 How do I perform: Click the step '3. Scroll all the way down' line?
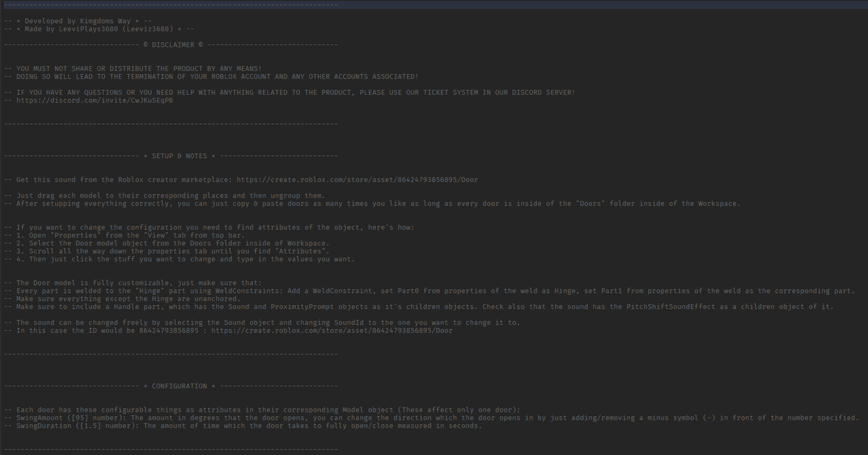tap(167, 251)
